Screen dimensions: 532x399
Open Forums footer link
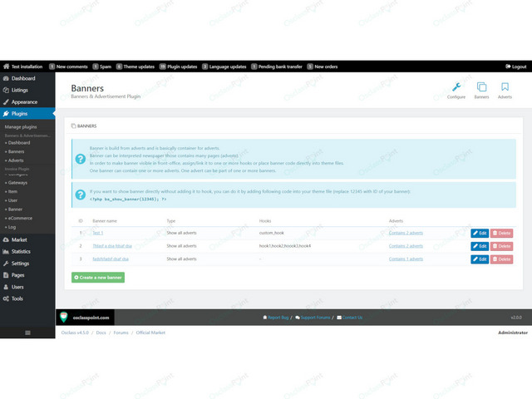click(x=121, y=332)
